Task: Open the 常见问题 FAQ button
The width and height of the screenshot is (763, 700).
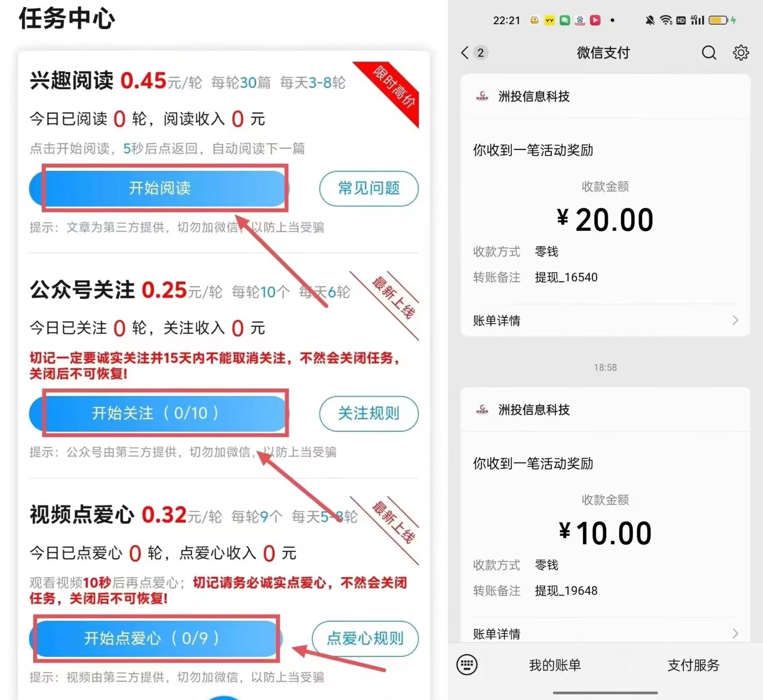Action: [x=369, y=188]
